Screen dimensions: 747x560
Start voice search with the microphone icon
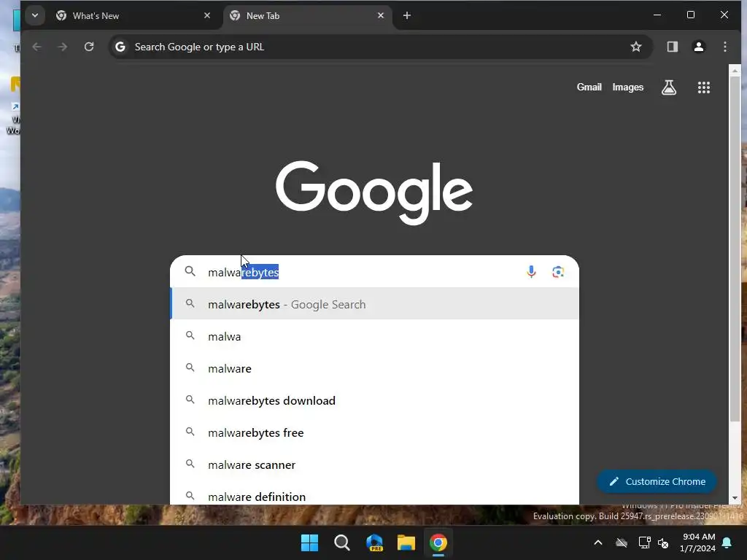pos(531,271)
